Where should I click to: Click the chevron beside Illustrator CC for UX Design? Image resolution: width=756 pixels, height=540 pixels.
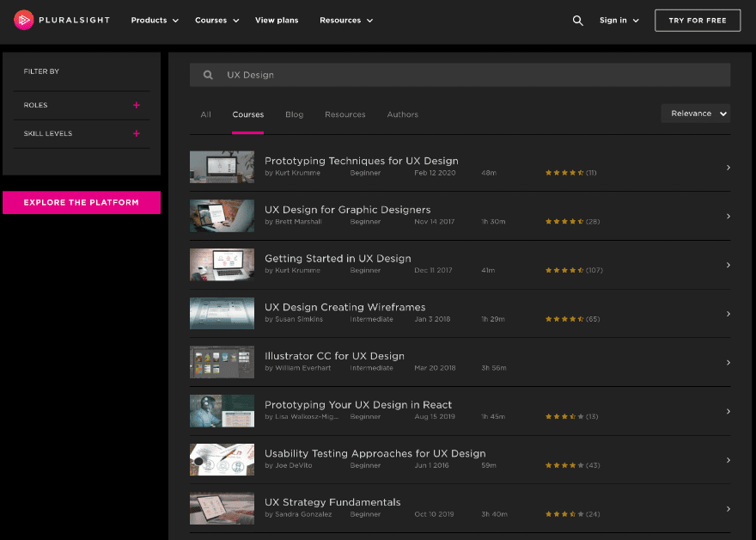[727, 362]
